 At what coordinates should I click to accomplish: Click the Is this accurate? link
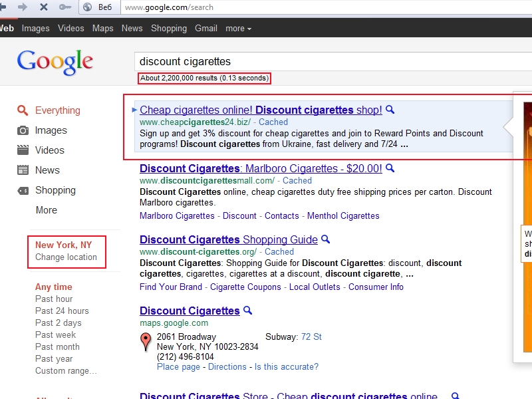287,367
